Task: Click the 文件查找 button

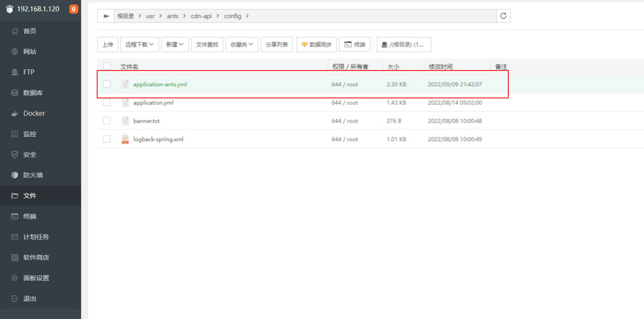Action: [x=207, y=44]
